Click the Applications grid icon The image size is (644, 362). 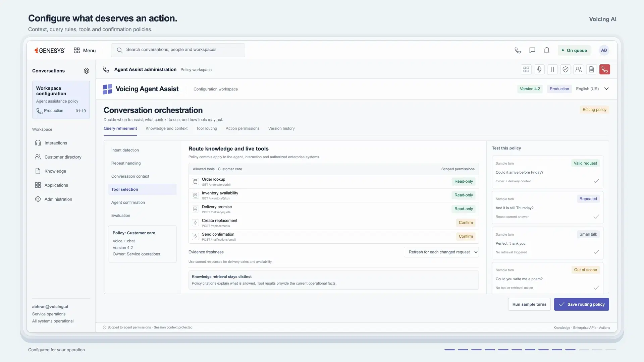coord(38,185)
